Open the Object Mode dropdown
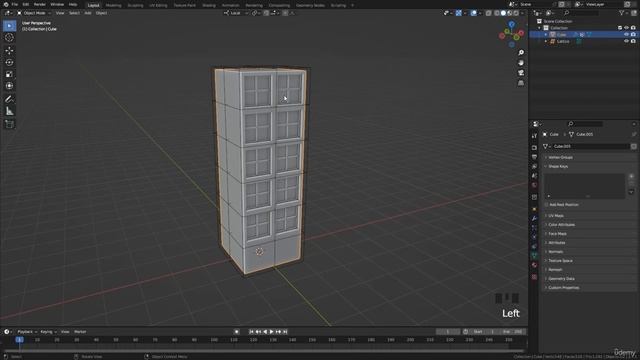The height and width of the screenshot is (360, 640). pos(34,13)
